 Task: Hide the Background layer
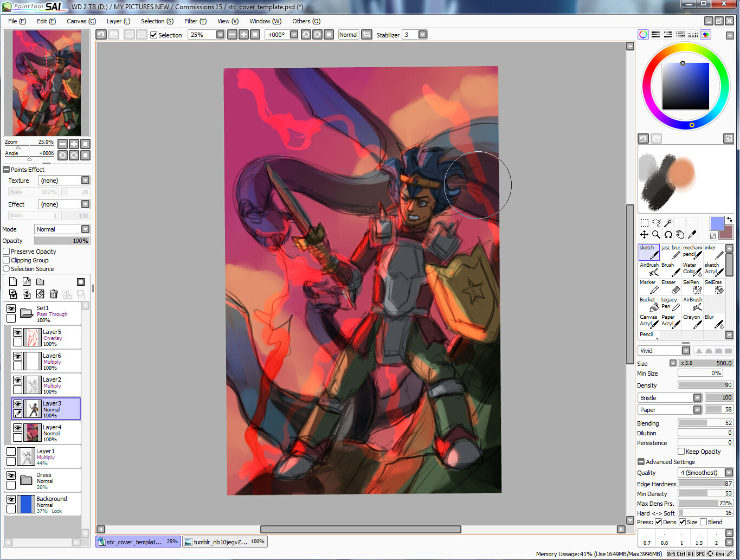11,499
